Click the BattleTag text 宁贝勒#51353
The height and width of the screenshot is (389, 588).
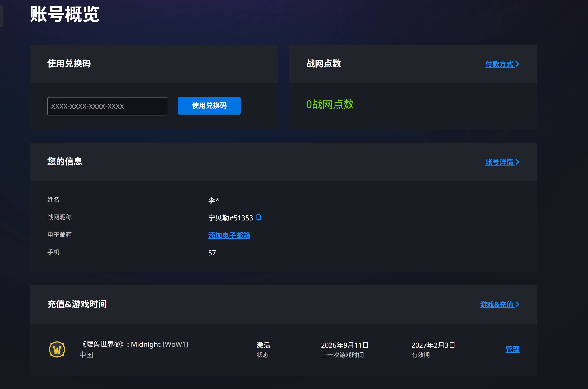tap(230, 218)
